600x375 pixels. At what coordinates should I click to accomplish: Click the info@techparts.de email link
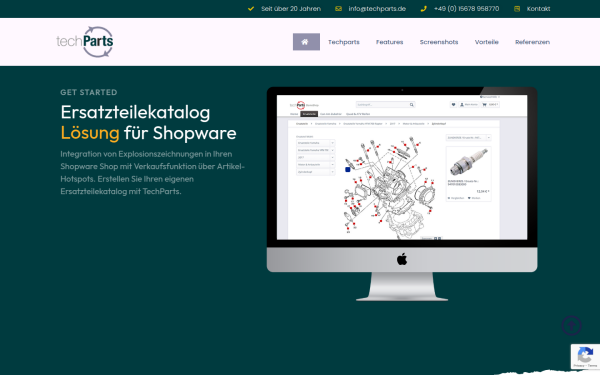coord(377,9)
